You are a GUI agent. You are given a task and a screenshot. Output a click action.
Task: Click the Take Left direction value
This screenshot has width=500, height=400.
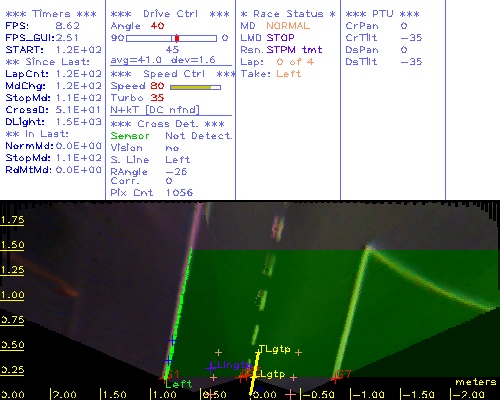pyautogui.click(x=289, y=74)
